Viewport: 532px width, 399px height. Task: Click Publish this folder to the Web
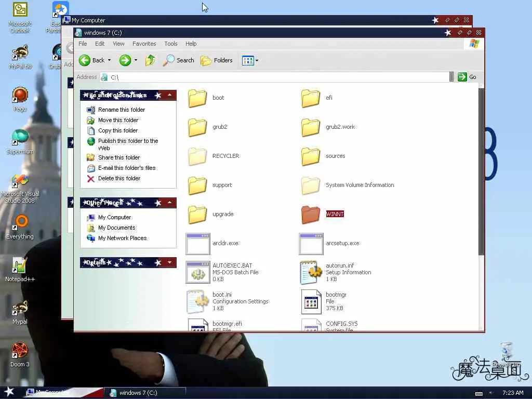(128, 144)
